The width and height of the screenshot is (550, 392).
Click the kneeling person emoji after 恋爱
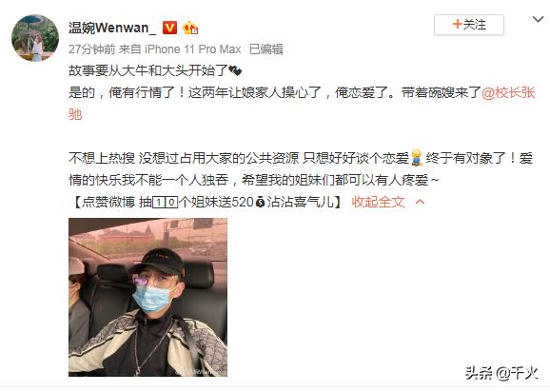click(x=417, y=158)
